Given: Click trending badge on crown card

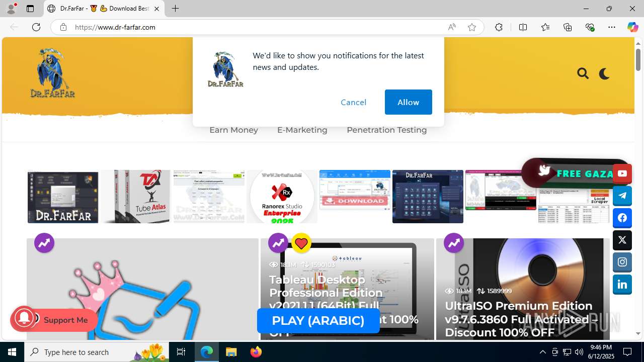Looking at the screenshot, I should pyautogui.click(x=44, y=243).
